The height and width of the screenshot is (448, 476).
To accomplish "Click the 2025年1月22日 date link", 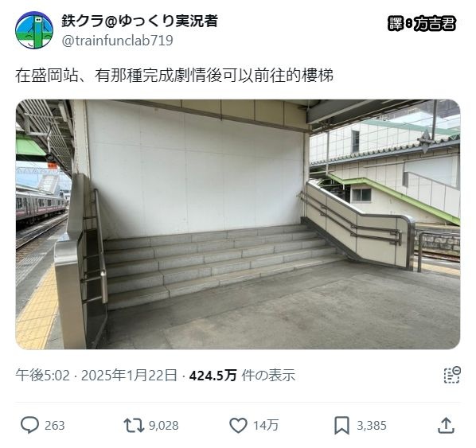I will pyautogui.click(x=129, y=375).
